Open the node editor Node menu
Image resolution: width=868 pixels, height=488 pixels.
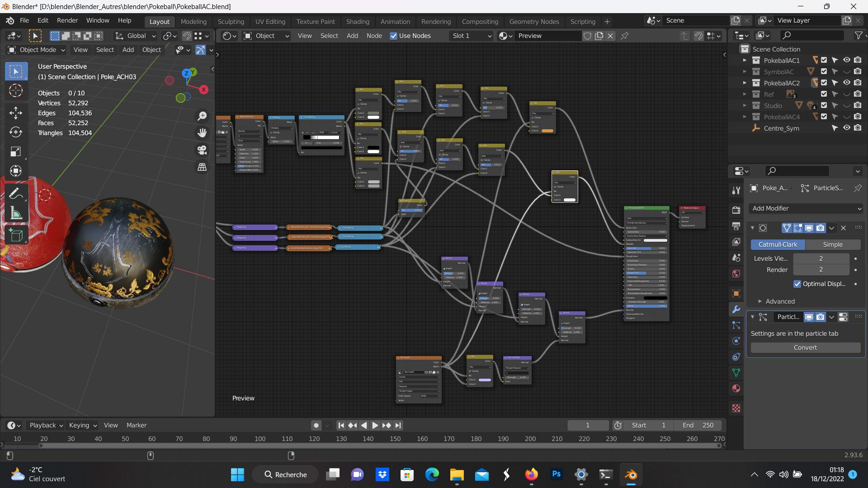(374, 36)
